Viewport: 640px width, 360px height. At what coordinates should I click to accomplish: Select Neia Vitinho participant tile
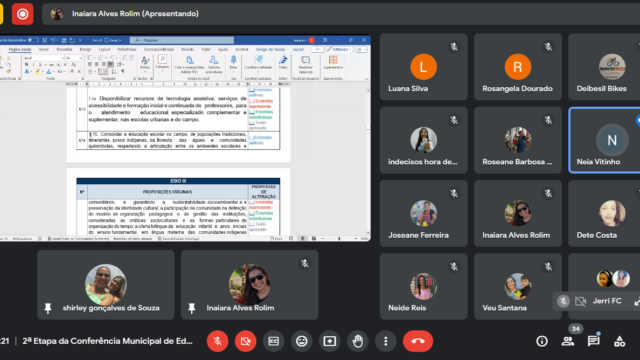coord(604,140)
